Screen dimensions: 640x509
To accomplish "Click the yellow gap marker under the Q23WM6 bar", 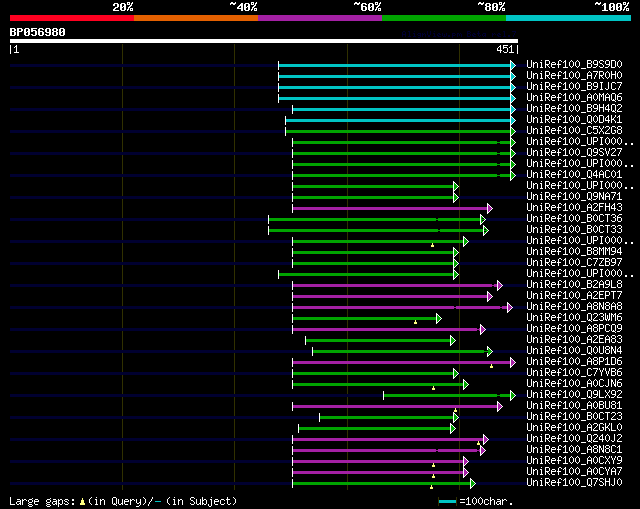I will click(416, 322).
